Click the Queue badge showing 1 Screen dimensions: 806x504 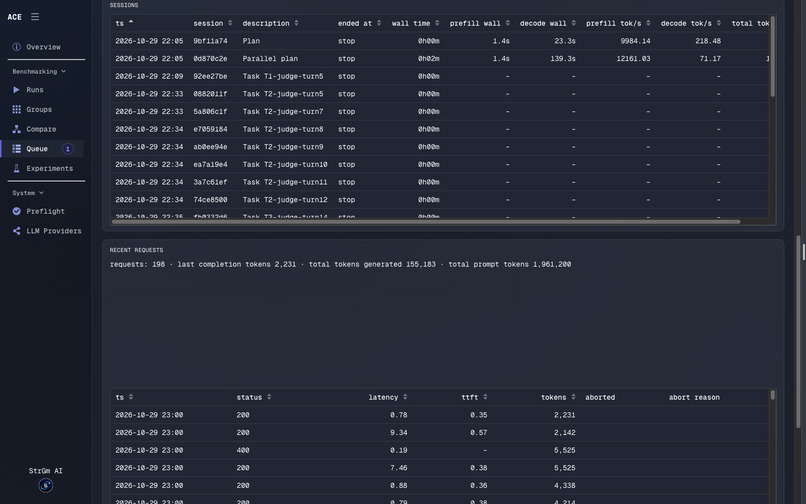coord(67,149)
